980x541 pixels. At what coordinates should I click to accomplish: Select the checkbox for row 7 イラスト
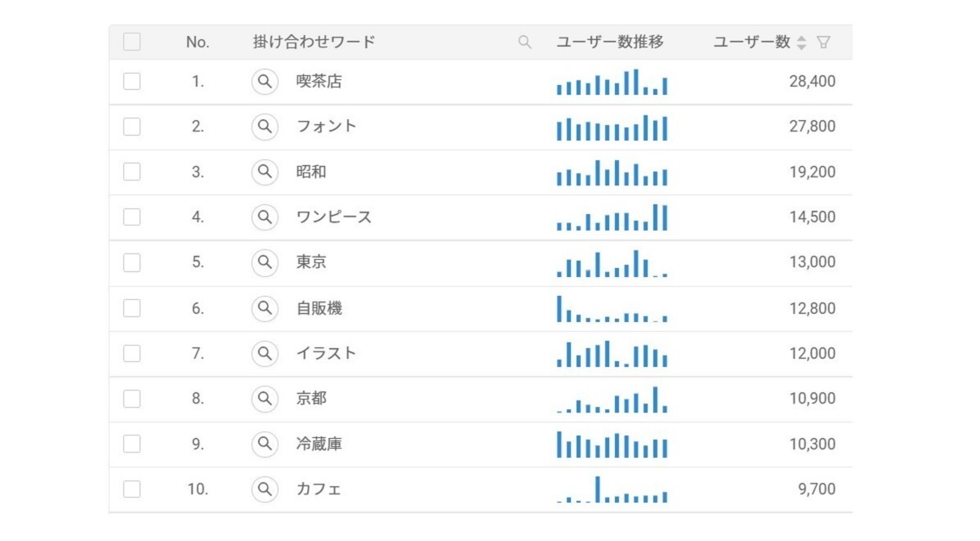coord(131,353)
